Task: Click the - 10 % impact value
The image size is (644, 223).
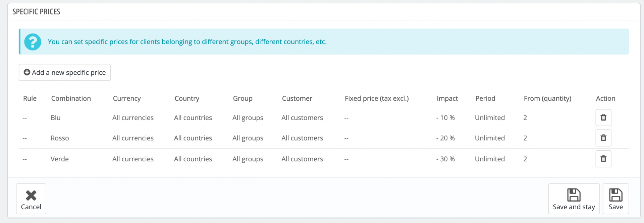Action: (x=445, y=118)
